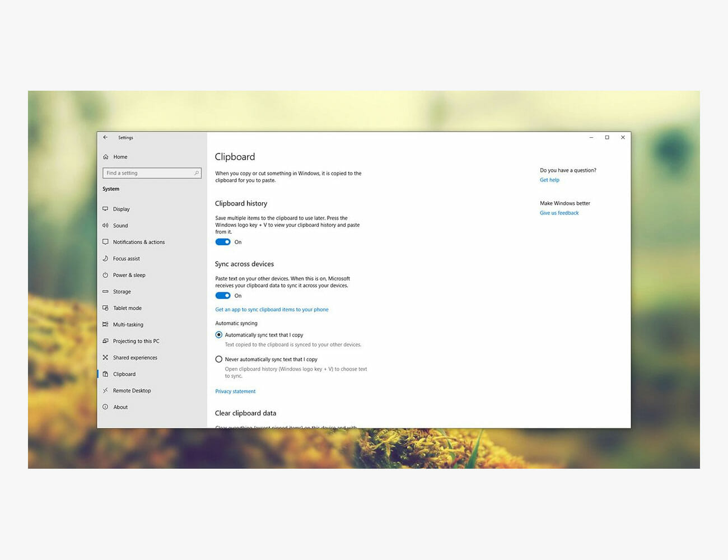Click the Find a setting search box
The height and width of the screenshot is (560, 728).
point(148,173)
